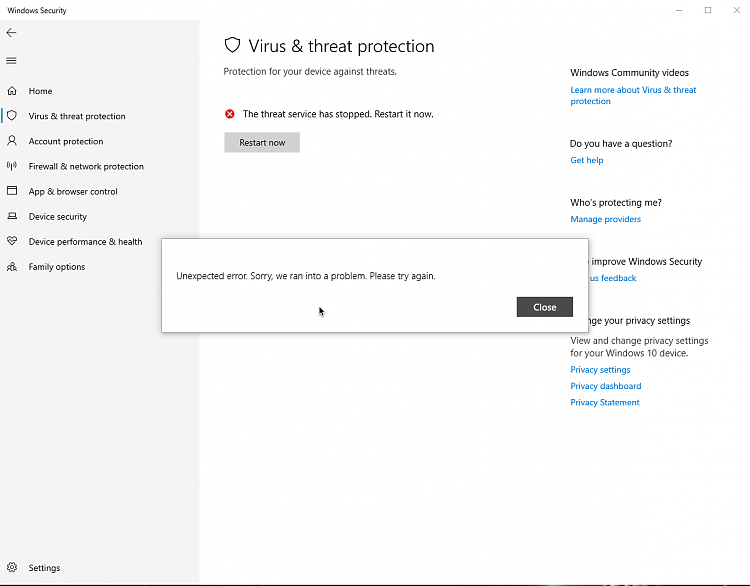Click the back arrow icon
This screenshot has width=750, height=586.
pyautogui.click(x=12, y=32)
